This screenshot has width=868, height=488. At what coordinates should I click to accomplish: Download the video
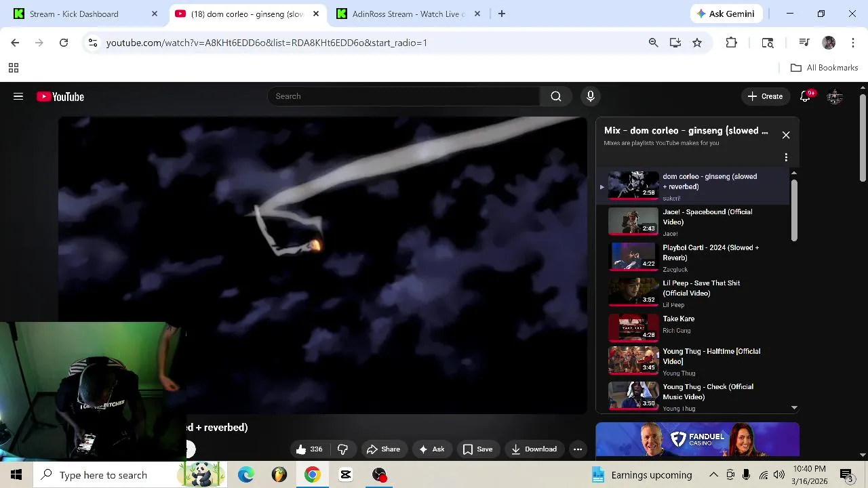point(534,449)
